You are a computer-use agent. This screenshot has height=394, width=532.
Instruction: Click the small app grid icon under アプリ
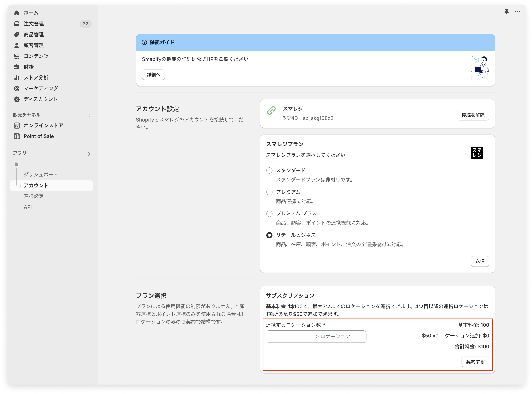[17, 164]
